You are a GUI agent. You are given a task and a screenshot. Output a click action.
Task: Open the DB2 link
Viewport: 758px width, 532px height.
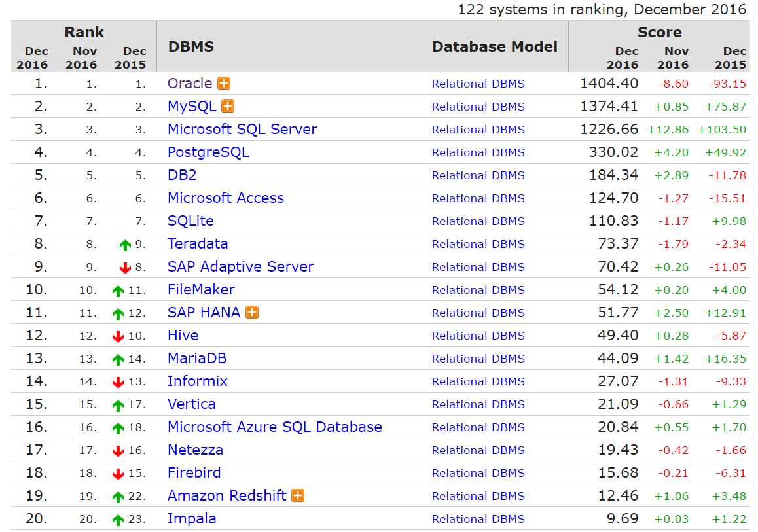[x=182, y=175]
